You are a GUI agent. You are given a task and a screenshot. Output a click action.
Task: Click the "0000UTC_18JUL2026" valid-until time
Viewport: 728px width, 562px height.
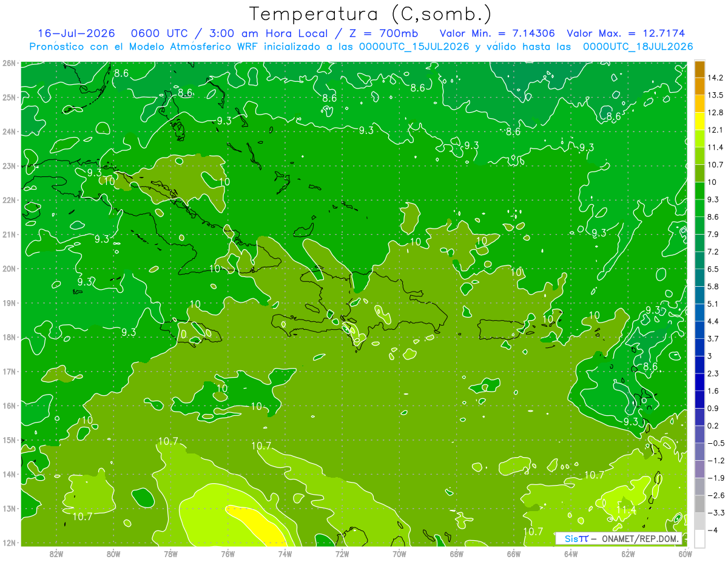click(x=638, y=46)
